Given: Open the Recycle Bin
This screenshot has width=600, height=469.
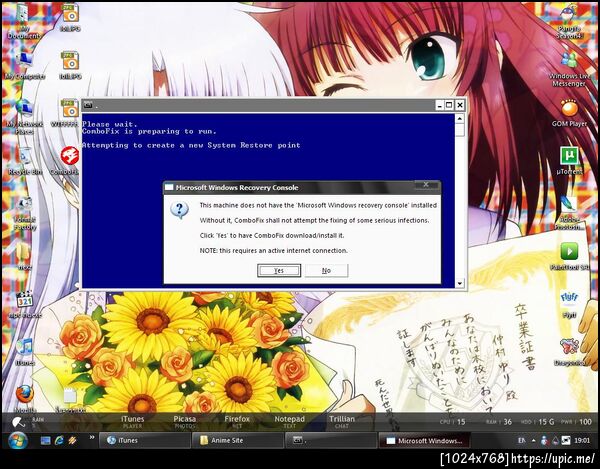Looking at the screenshot, I should pos(25,162).
